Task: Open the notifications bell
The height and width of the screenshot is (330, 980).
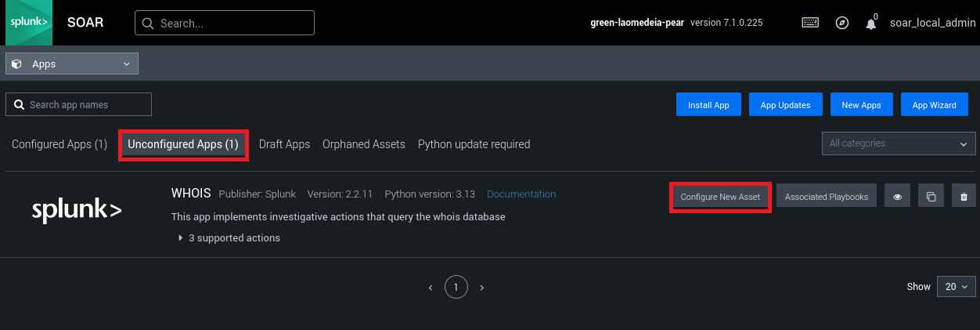Action: tap(870, 24)
